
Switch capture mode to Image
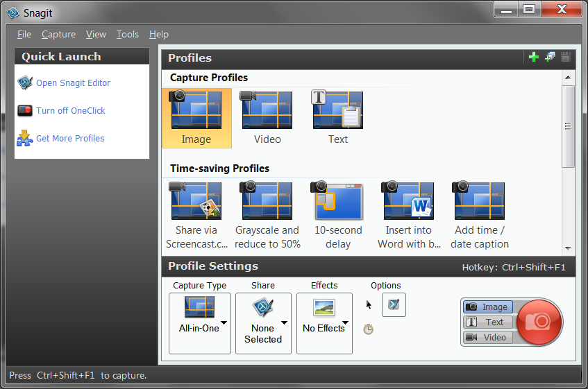point(487,307)
